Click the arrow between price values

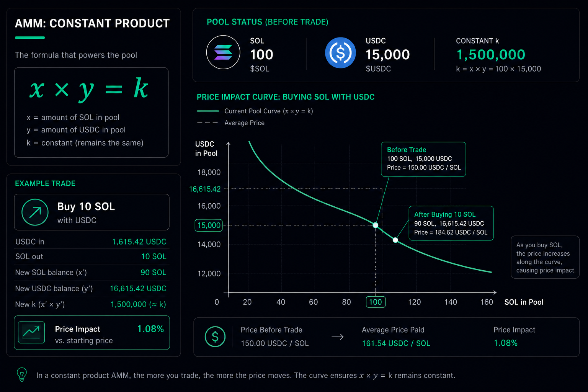coord(337,337)
